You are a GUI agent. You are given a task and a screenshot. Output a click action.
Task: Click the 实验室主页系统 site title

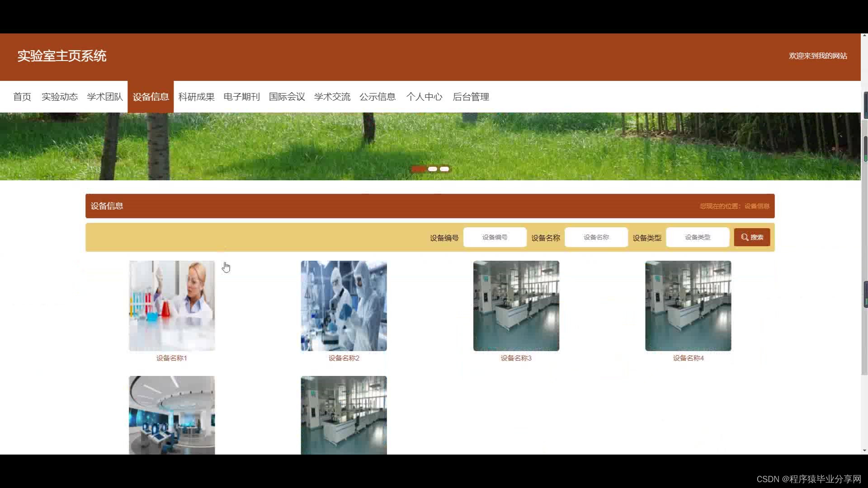point(62,56)
